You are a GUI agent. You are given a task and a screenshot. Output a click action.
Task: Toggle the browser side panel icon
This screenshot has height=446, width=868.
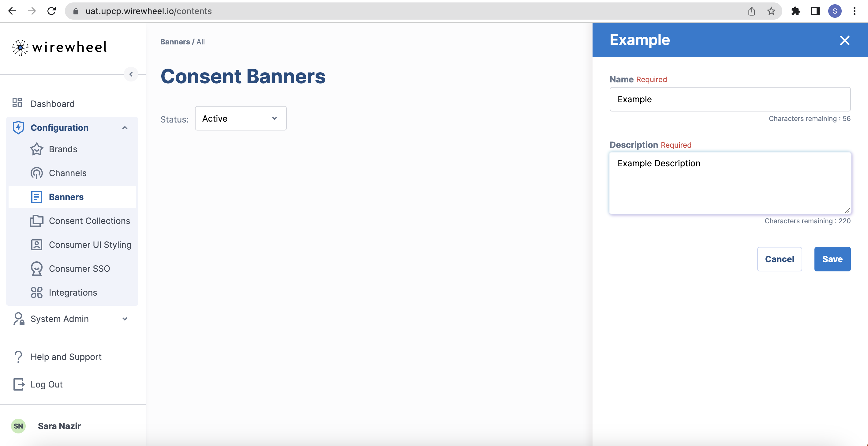point(815,11)
